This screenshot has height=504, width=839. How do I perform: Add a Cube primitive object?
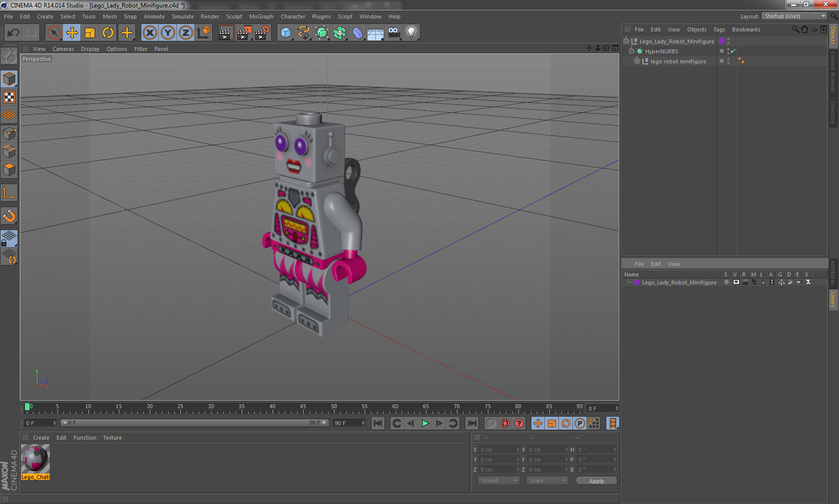(286, 33)
